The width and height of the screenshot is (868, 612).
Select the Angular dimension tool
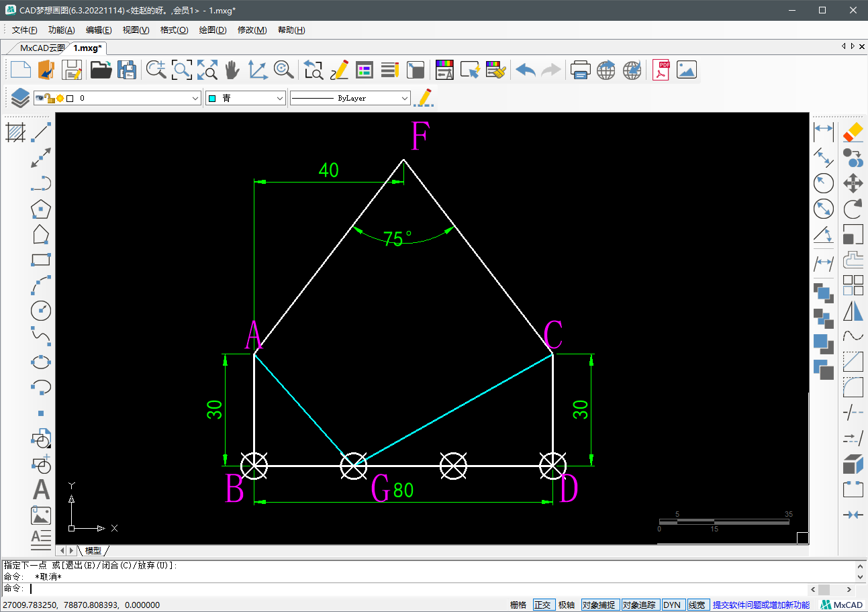pos(824,234)
